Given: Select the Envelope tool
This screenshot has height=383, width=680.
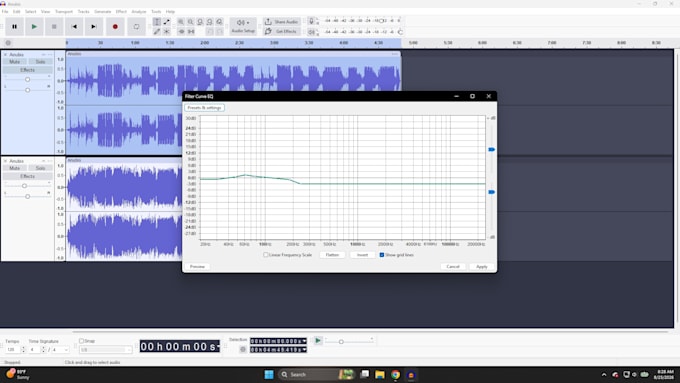Looking at the screenshot, I should (x=167, y=22).
